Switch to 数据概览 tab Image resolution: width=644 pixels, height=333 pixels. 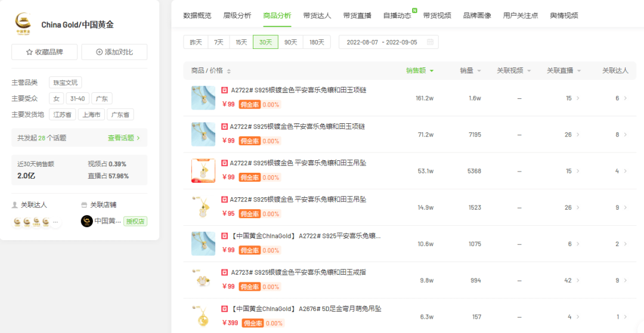click(197, 15)
